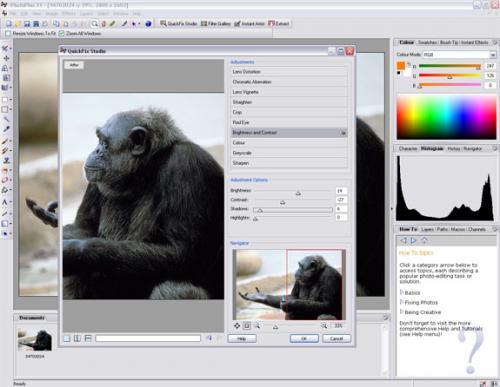Click the Instant Artist toolbar button
This screenshot has width=500, height=387.
pyautogui.click(x=249, y=24)
